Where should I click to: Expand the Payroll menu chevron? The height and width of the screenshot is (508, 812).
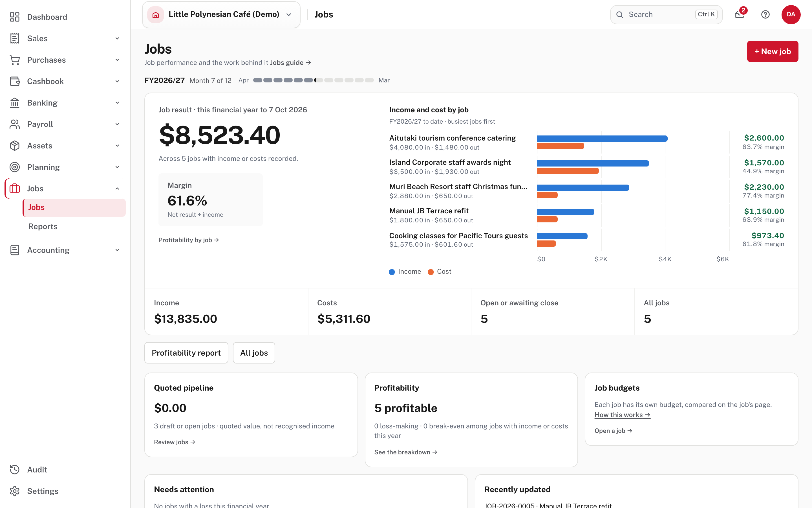click(x=117, y=124)
